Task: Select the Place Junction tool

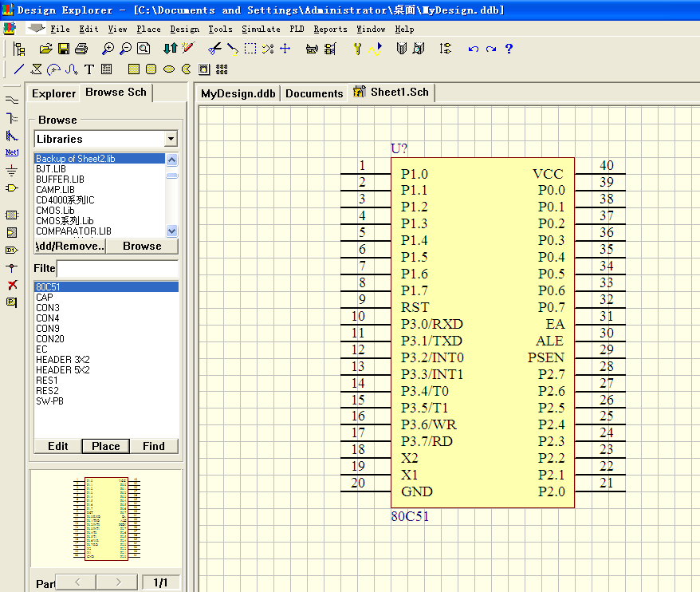Action: pyautogui.click(x=12, y=268)
